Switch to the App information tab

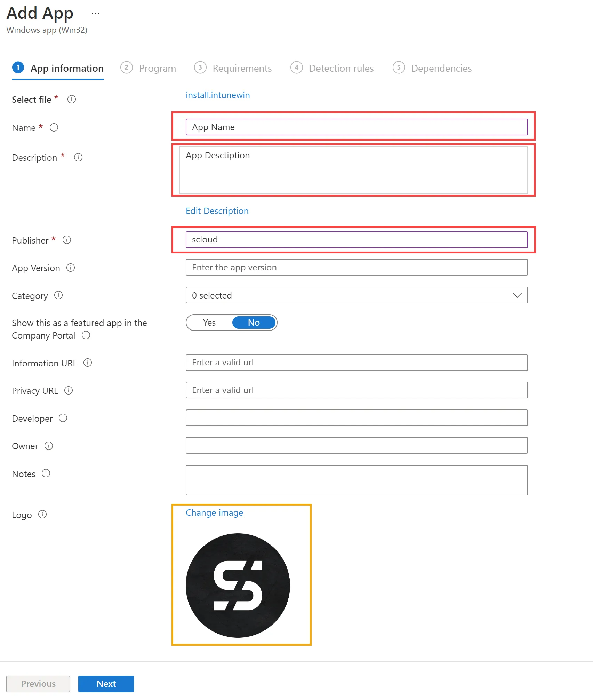pos(58,69)
